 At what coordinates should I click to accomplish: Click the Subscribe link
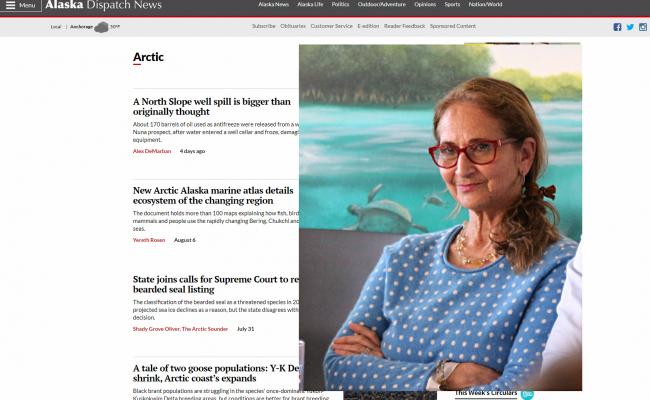coord(264,26)
